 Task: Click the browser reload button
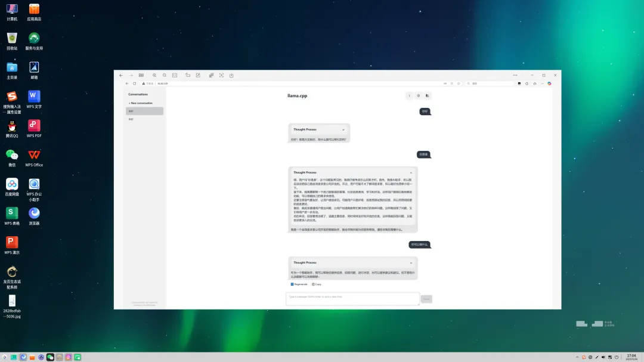135,83
